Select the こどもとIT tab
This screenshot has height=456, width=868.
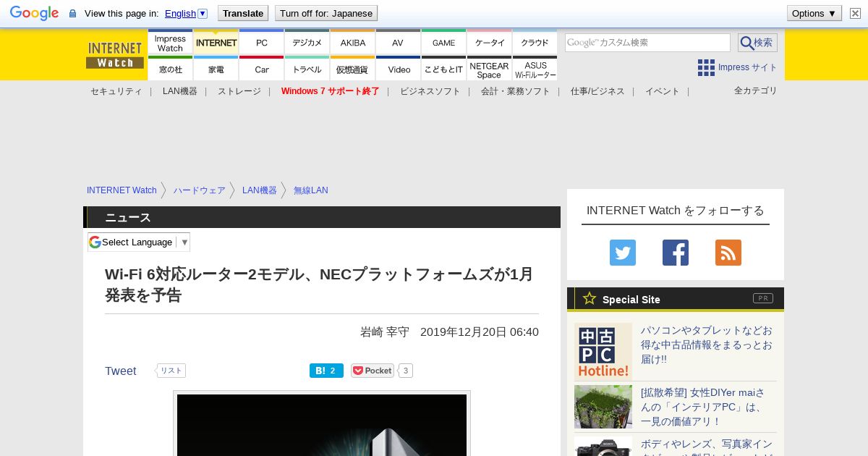443,69
